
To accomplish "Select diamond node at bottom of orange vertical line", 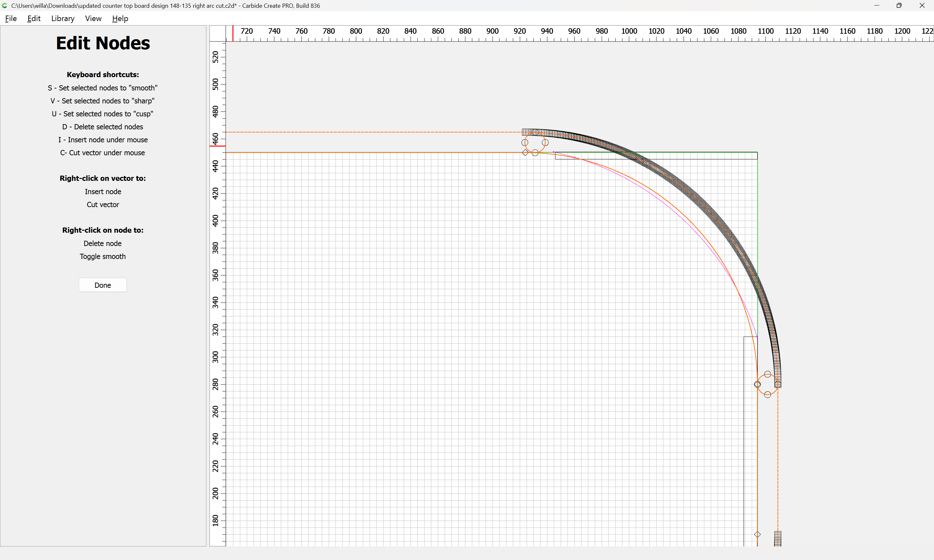I will 757,534.
